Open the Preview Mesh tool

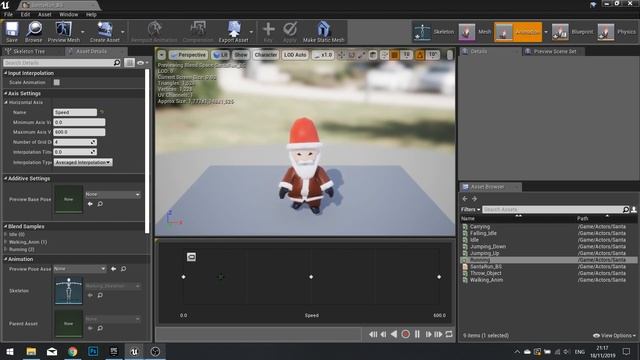(x=64, y=32)
